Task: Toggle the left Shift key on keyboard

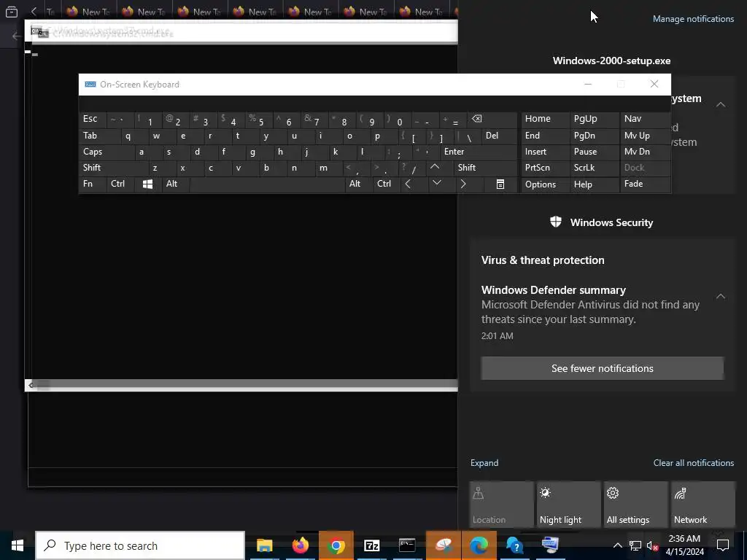Action: [x=113, y=168]
